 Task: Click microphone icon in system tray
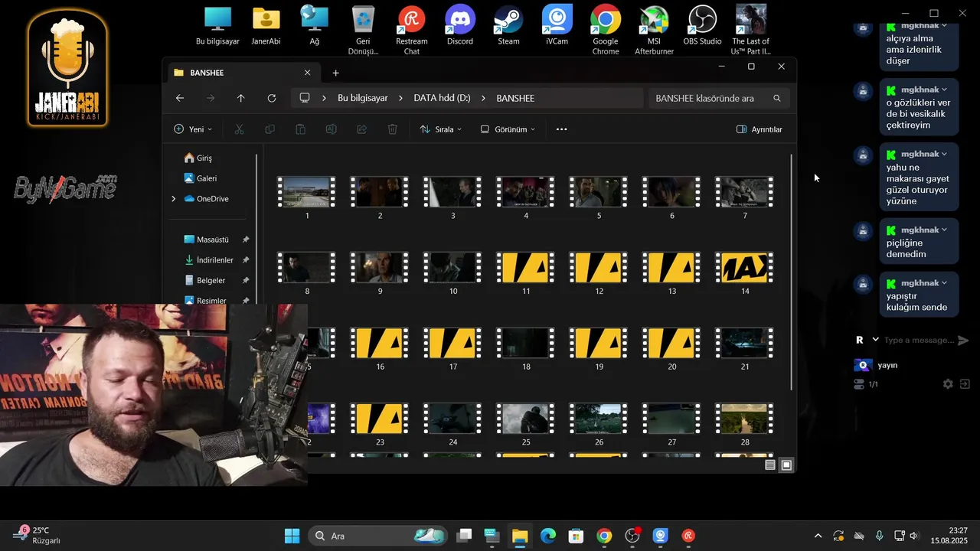click(879, 536)
